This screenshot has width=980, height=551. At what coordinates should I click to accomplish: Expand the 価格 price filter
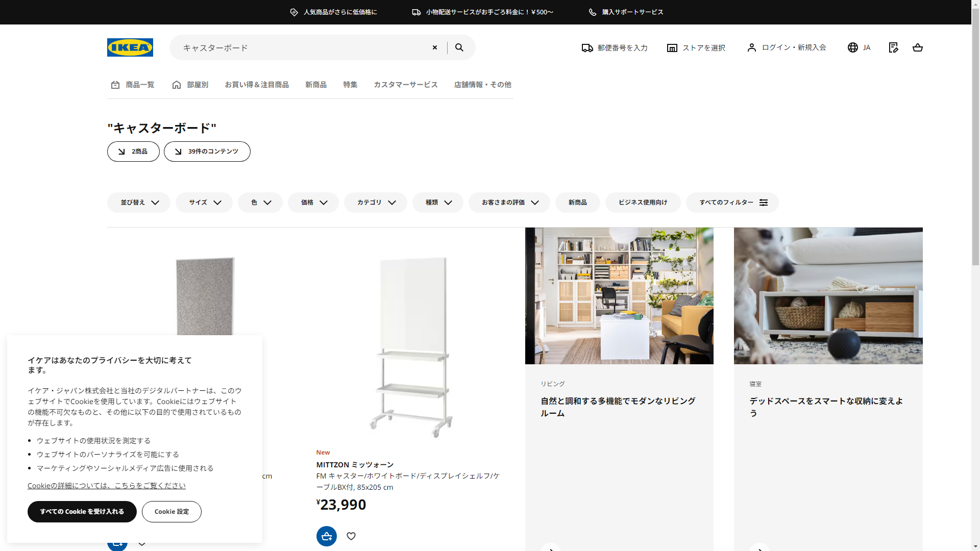point(313,203)
